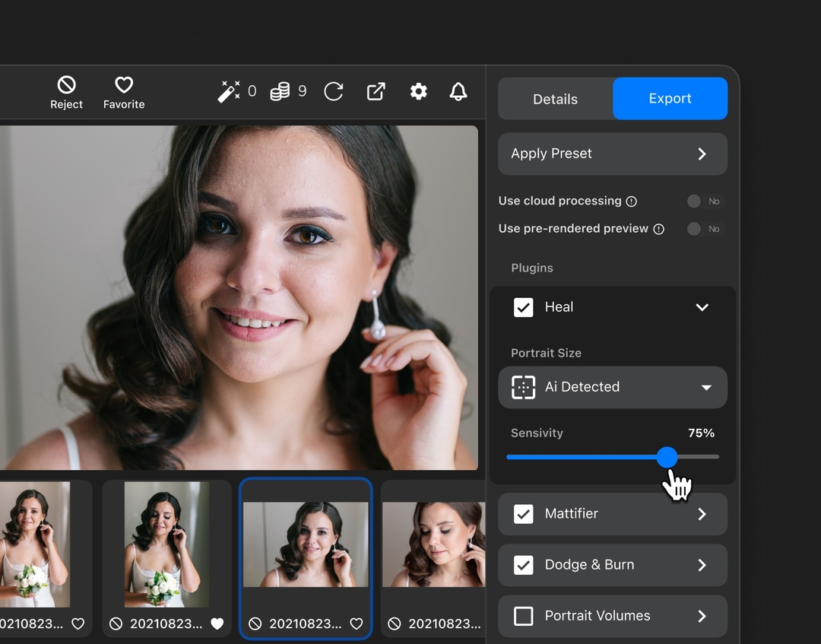Enable the Portrait Volumes checkbox
The image size is (821, 644).
(524, 617)
